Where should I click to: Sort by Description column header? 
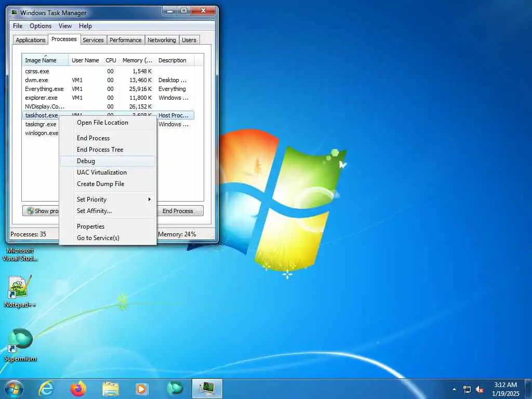coord(175,60)
